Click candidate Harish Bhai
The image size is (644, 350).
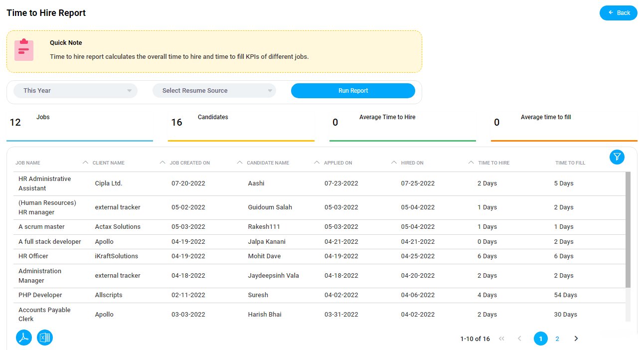(265, 315)
